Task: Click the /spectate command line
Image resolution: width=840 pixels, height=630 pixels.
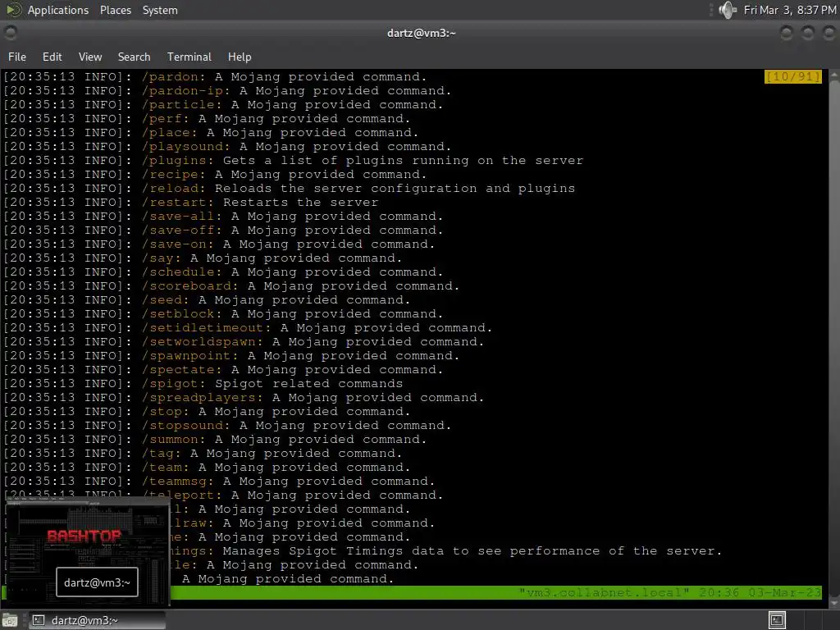Action: [x=223, y=369]
